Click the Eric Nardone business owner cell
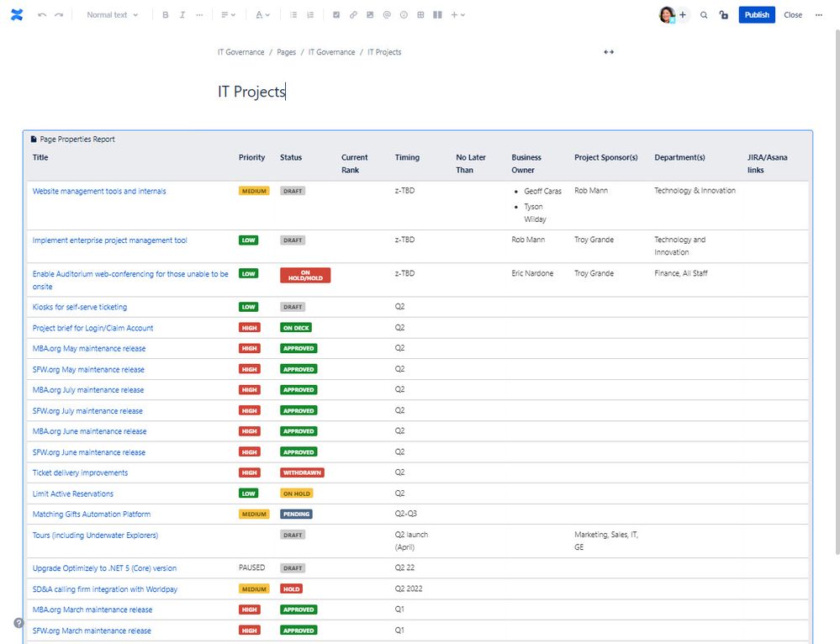 532,273
